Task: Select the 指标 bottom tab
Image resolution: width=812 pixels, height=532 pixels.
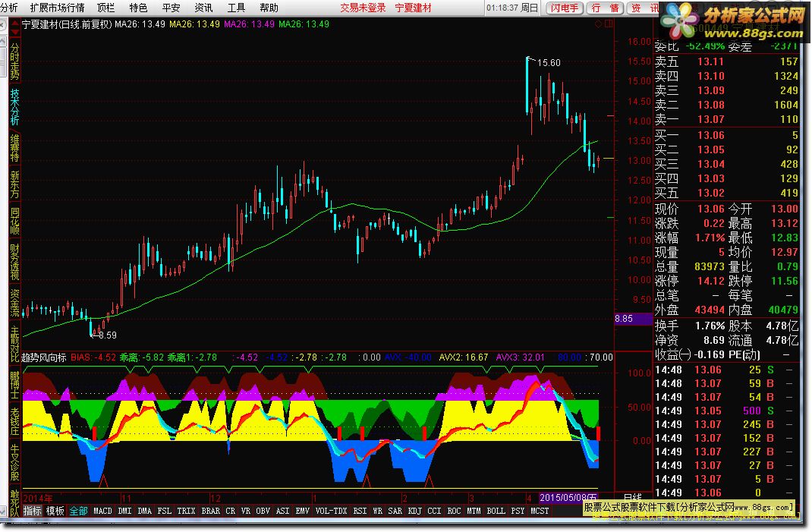Action: pyautogui.click(x=32, y=511)
